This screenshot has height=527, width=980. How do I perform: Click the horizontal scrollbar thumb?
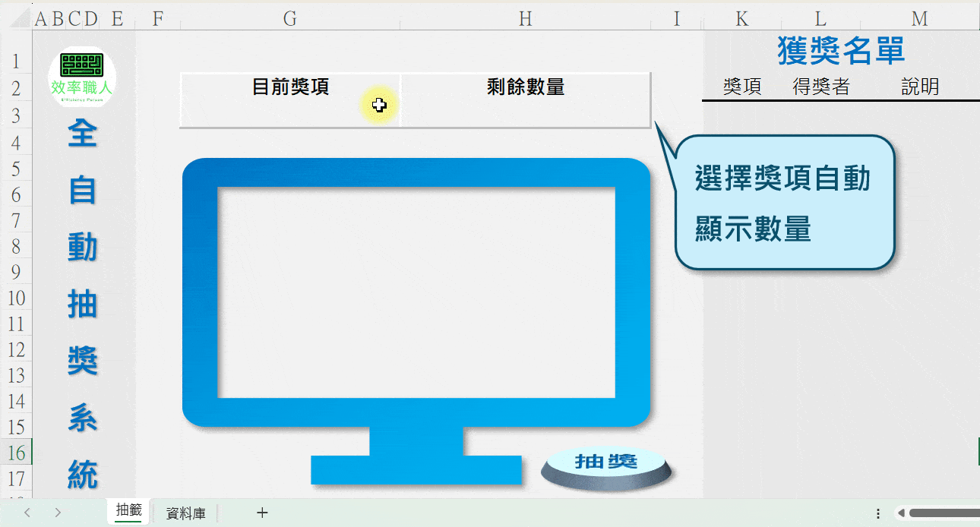[x=946, y=513]
